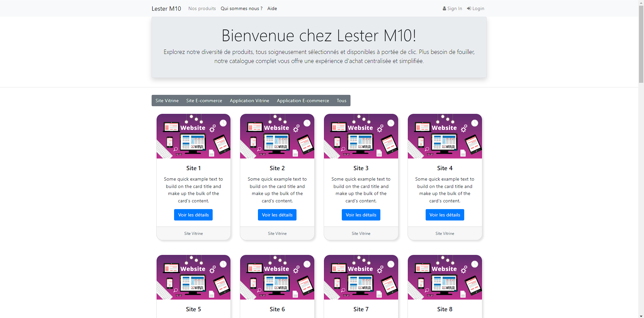644x318 pixels.
Task: Select the Site 6 card image
Action: (x=277, y=277)
